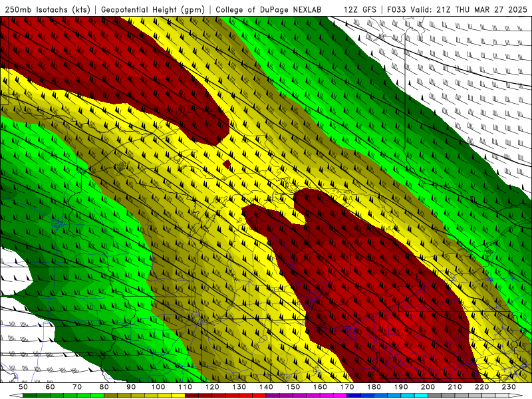Select the dark gray swatch right of 200
This screenshot has width=532, height=399.
[435, 396]
